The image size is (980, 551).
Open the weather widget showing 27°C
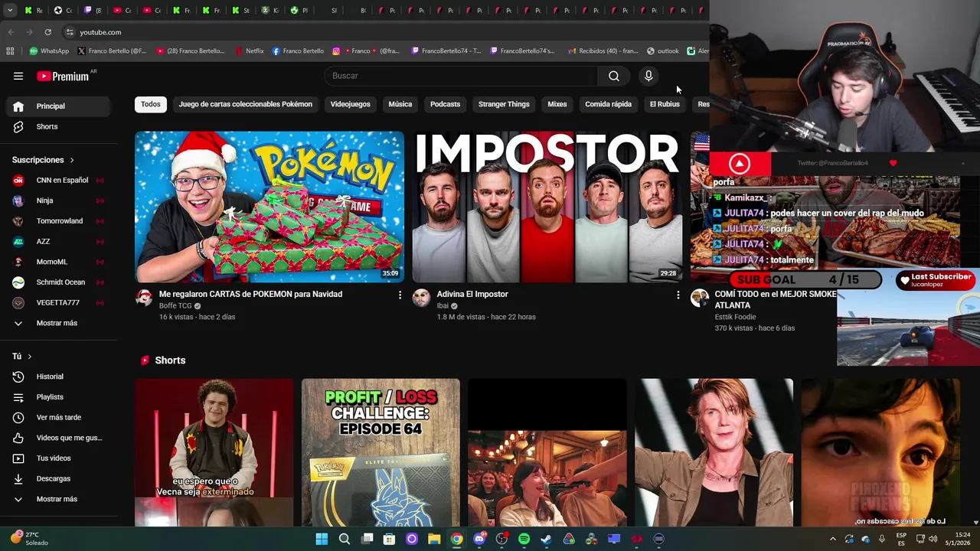31,539
